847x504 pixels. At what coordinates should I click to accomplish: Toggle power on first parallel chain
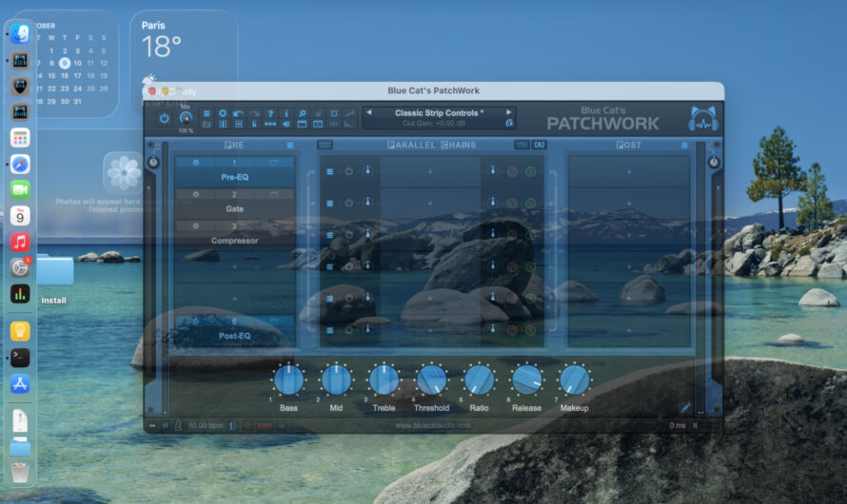(x=348, y=171)
